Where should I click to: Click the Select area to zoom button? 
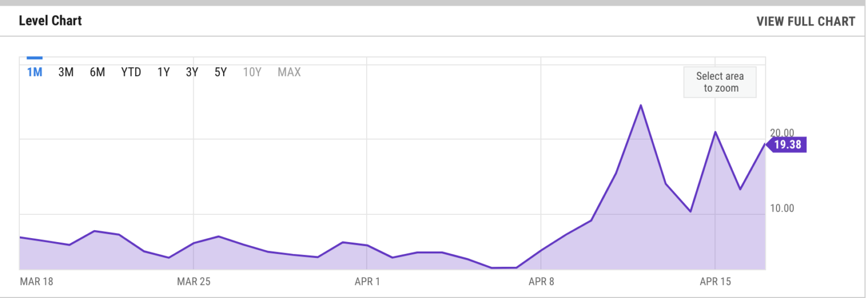tap(719, 82)
